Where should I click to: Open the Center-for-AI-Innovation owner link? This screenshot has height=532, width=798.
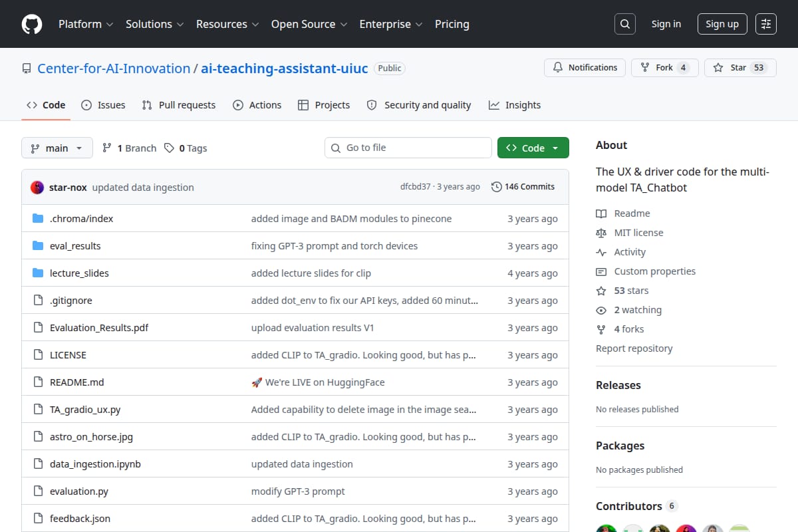(x=114, y=68)
